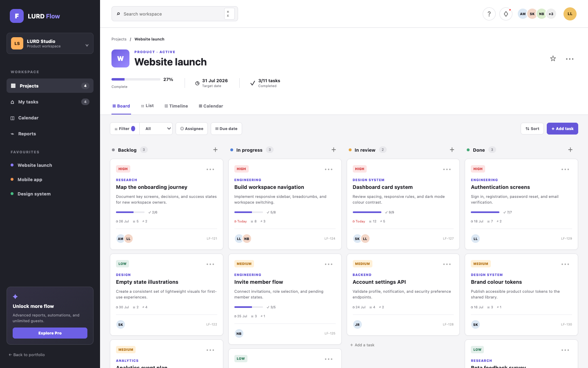Toggle the Filter button
This screenshot has height=368, width=588.
pyautogui.click(x=125, y=129)
